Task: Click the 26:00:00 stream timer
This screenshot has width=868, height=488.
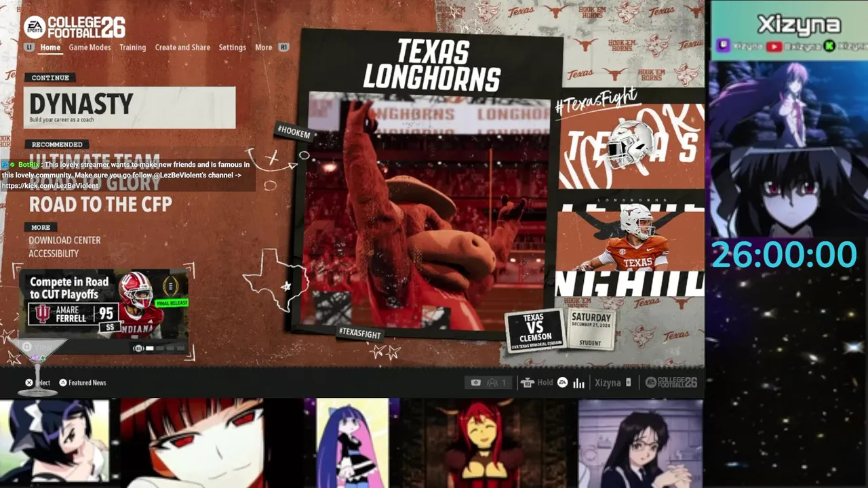Action: pyautogui.click(x=785, y=255)
